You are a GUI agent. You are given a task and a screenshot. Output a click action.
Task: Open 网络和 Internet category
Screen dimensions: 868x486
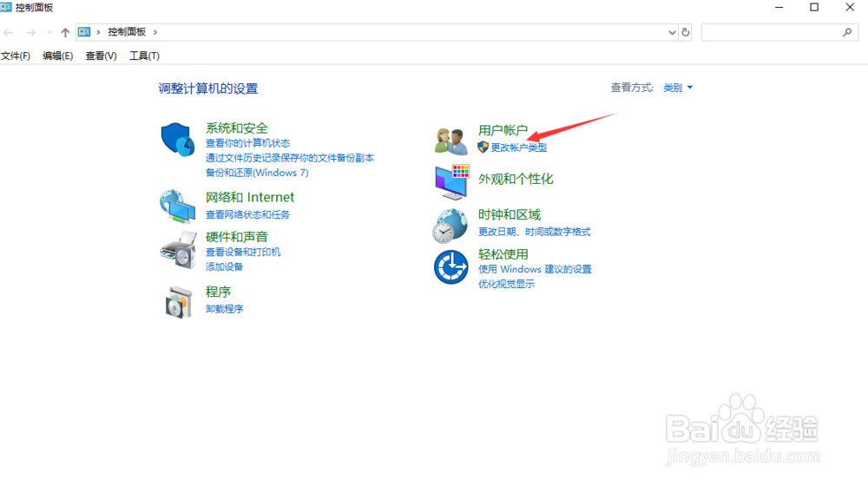point(250,197)
